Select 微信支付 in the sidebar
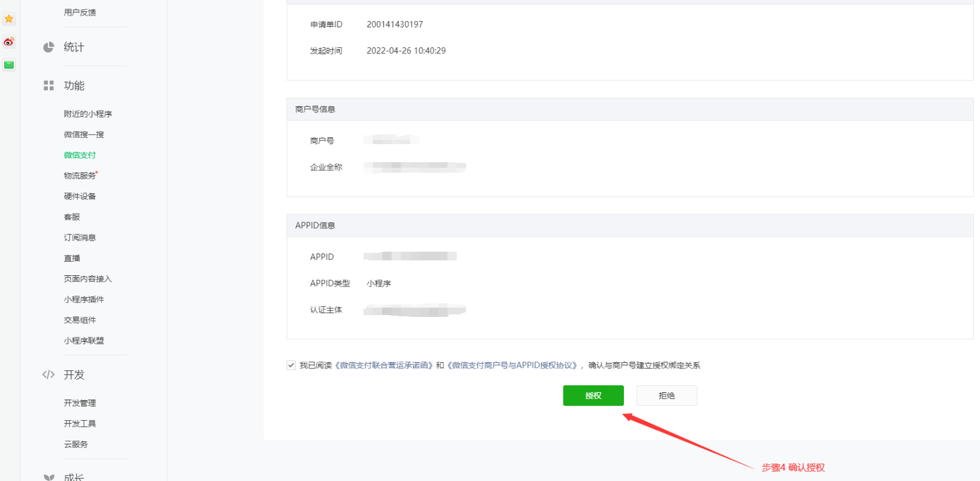 [80, 155]
